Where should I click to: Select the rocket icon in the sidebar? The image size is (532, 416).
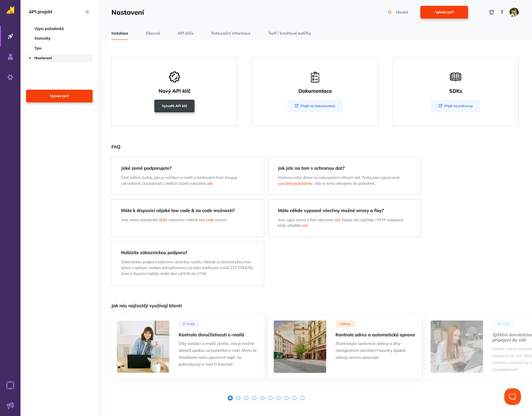point(10,36)
